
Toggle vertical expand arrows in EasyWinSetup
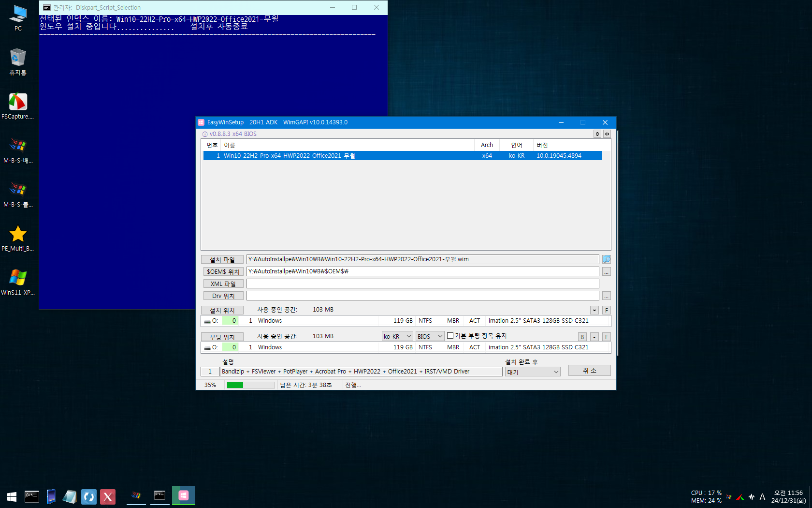[x=597, y=134]
